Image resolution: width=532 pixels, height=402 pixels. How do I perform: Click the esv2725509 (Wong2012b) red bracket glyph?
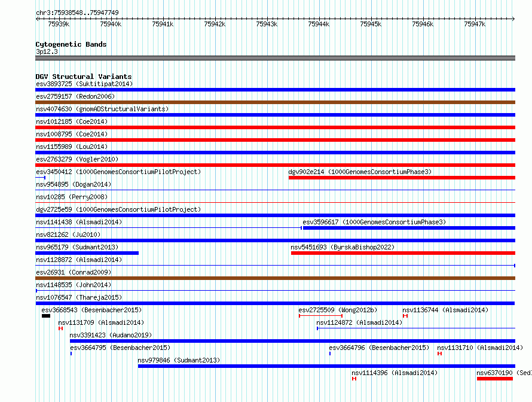(320, 316)
